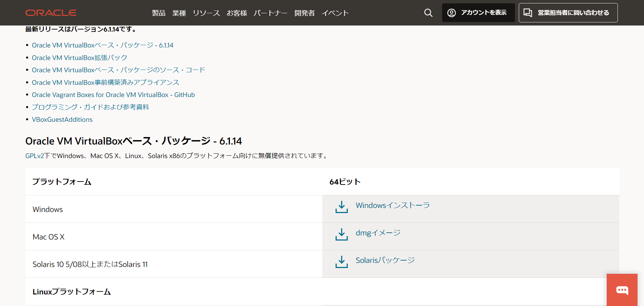Viewport: 644px width, 306px height.
Task: Open the 開発者 menu
Action: [x=304, y=13]
